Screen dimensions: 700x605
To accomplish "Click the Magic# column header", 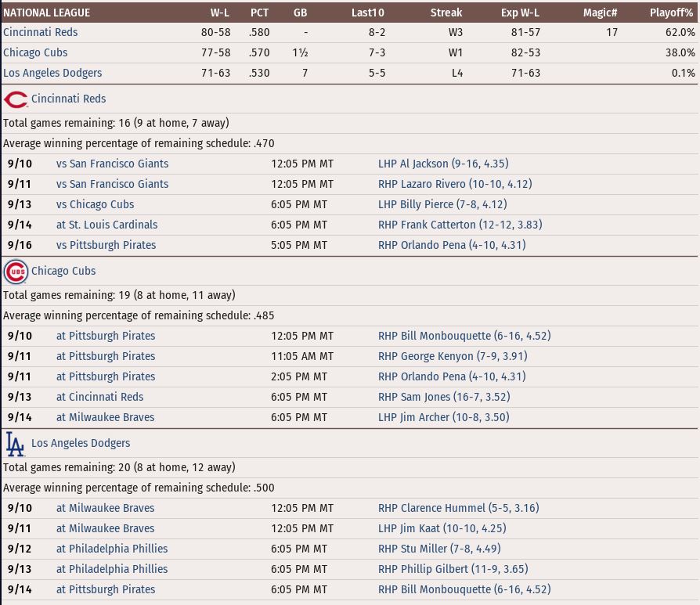I will coord(600,13).
